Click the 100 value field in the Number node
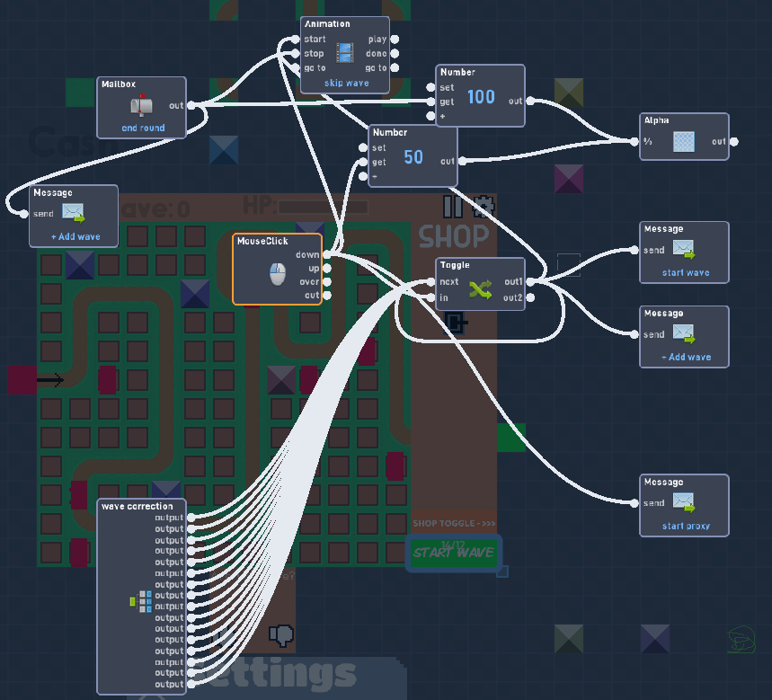Image resolution: width=772 pixels, height=700 pixels. tap(480, 94)
